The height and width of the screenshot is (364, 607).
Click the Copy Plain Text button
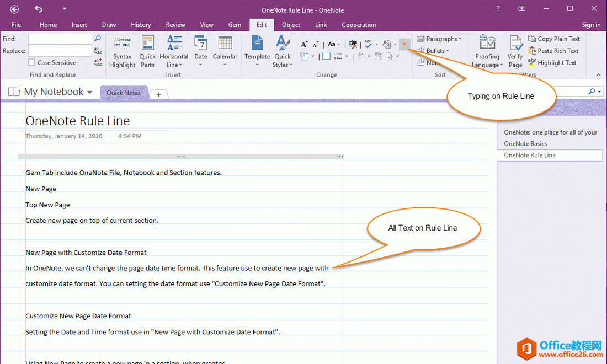(554, 39)
